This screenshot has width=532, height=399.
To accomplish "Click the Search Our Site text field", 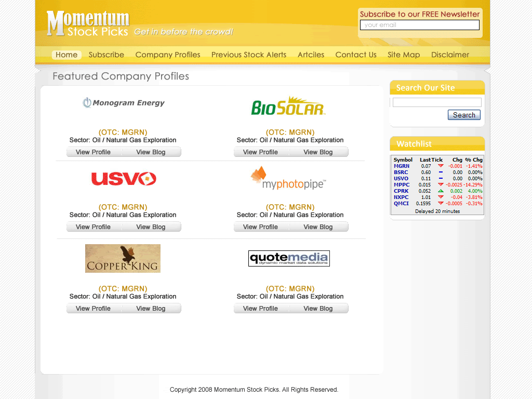I will pos(437,102).
